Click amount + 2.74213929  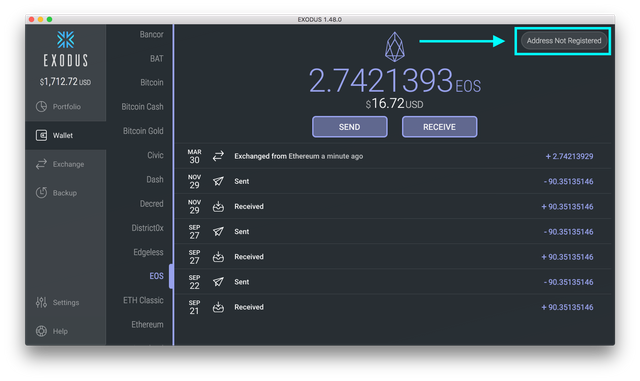[x=569, y=156]
